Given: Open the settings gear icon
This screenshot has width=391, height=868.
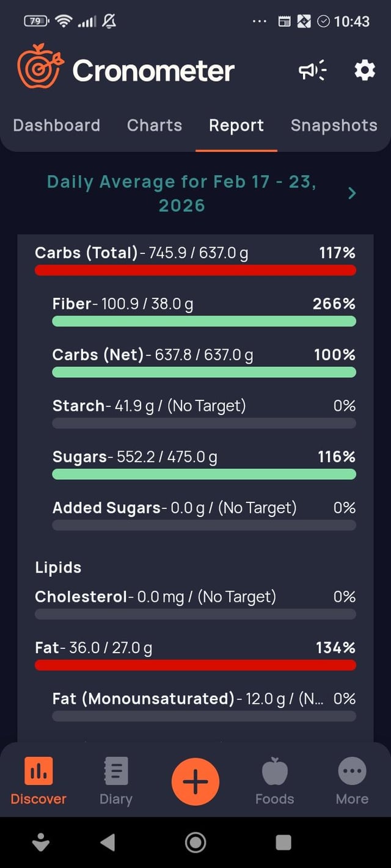Looking at the screenshot, I should click(365, 71).
